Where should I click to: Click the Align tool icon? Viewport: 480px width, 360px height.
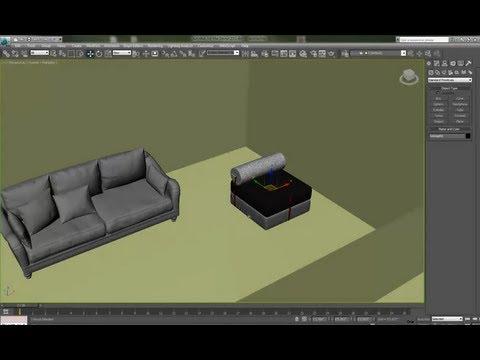(254, 54)
